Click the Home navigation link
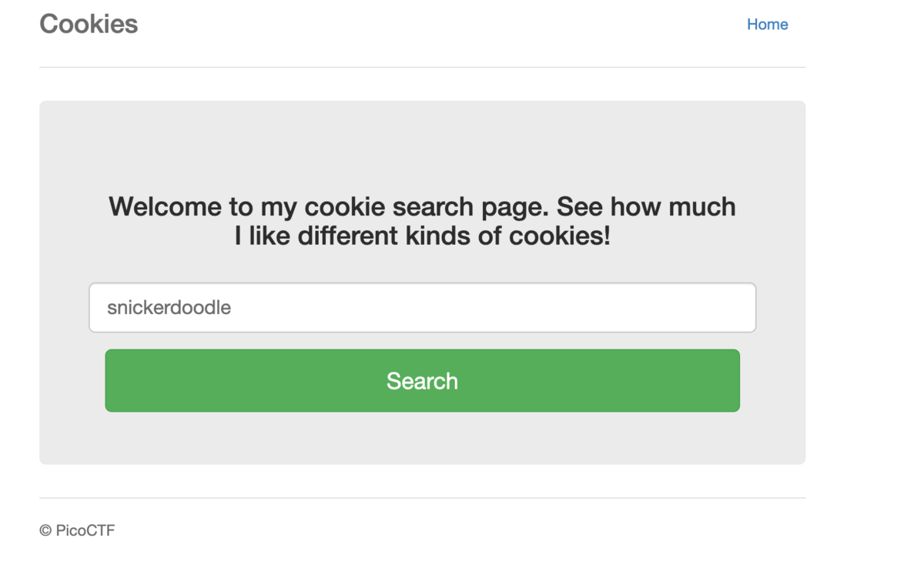This screenshot has width=924, height=568. point(767,25)
